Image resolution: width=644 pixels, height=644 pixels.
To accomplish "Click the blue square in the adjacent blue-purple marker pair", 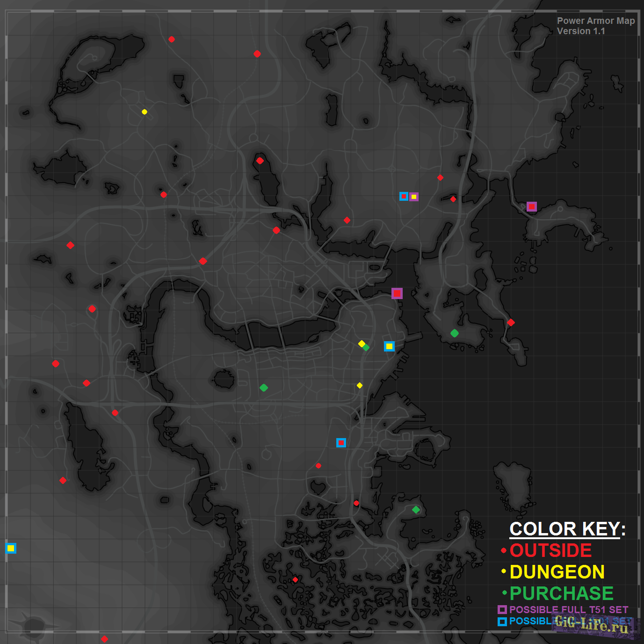I will click(x=404, y=197).
